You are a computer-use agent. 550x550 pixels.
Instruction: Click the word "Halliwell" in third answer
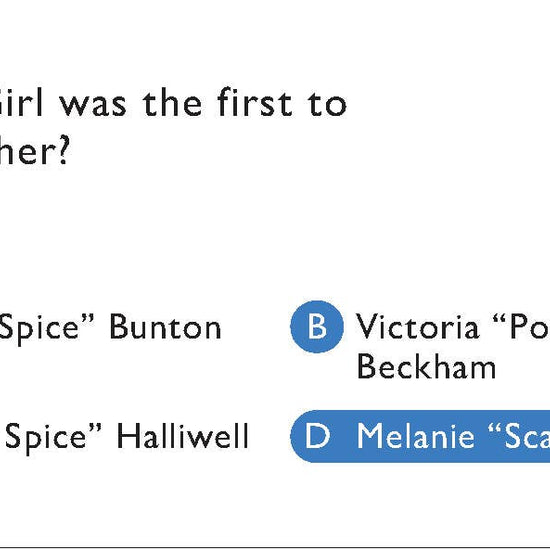click(182, 436)
